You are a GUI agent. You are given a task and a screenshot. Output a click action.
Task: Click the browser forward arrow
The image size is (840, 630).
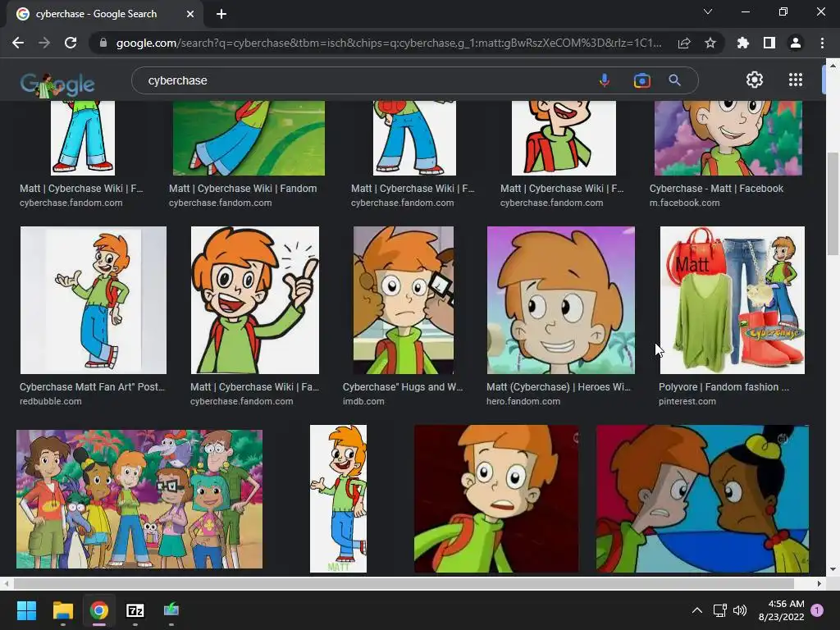(x=44, y=43)
